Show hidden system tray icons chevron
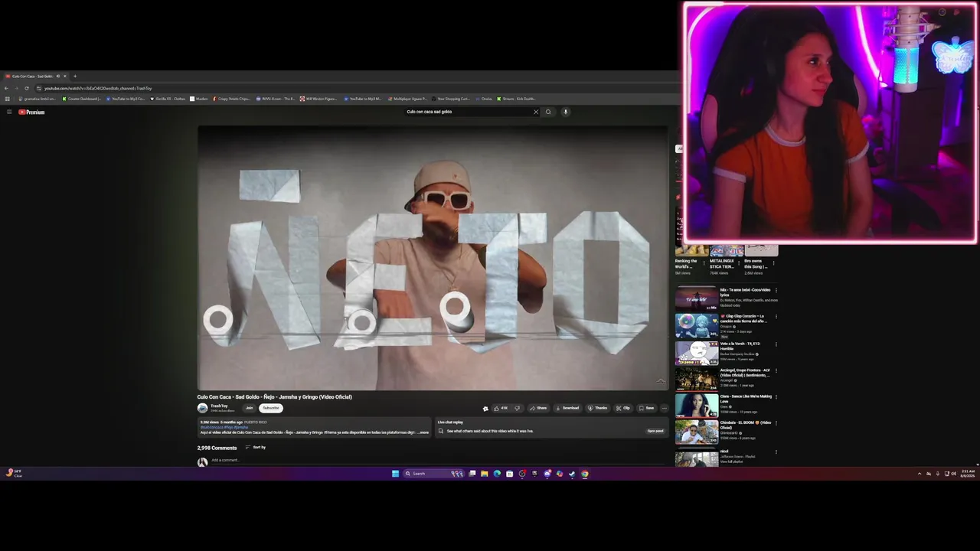Image resolution: width=980 pixels, height=551 pixels. pos(920,474)
